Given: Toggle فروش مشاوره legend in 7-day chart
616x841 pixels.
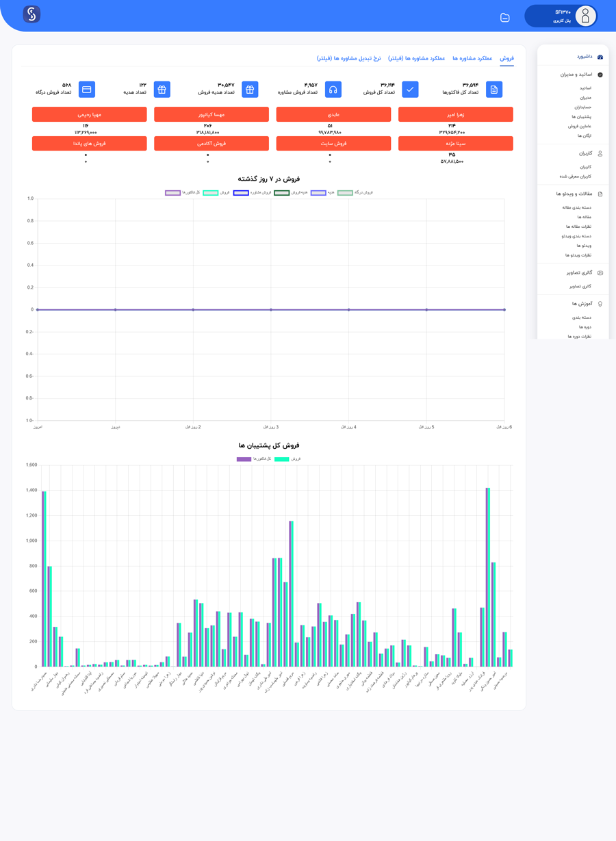Looking at the screenshot, I should (x=241, y=193).
